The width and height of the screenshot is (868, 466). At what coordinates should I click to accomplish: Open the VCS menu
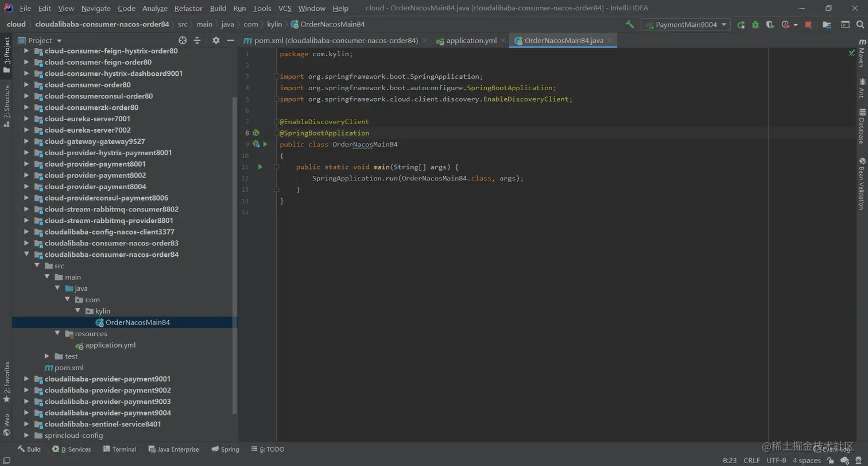click(x=285, y=8)
